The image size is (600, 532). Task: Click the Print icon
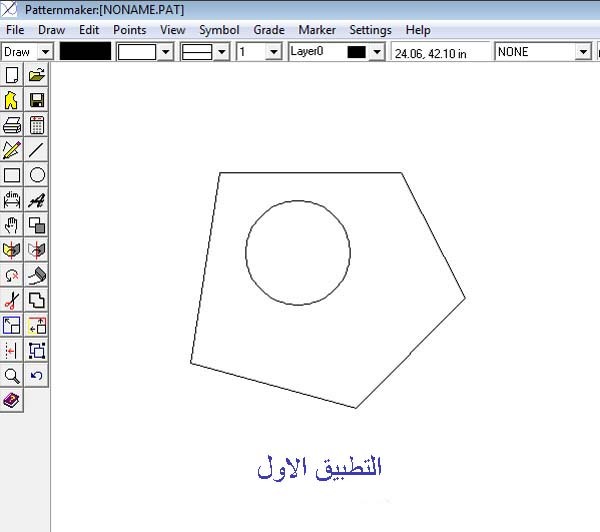(x=12, y=125)
